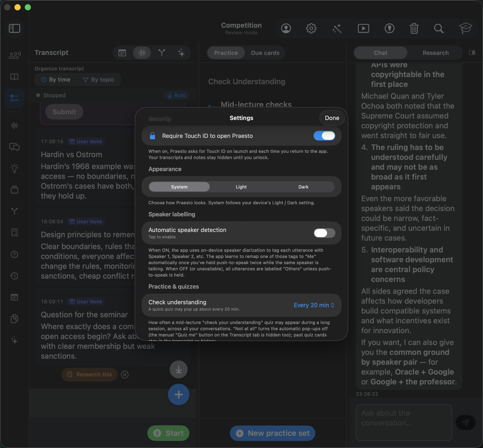This screenshot has height=448, width=483.
Task: Click the lightbulb hint icon in toolbar
Action: click(x=390, y=28)
